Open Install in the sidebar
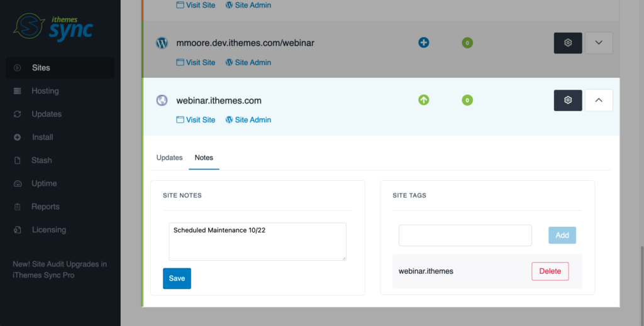The height and width of the screenshot is (326, 644). pyautogui.click(x=43, y=138)
